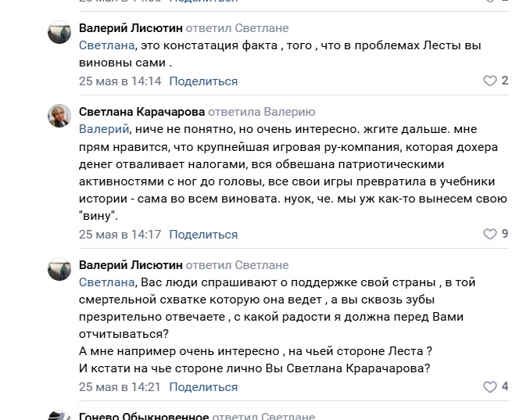Open Светлана Карачарова author name link
530x420 pixels.
coord(142,112)
